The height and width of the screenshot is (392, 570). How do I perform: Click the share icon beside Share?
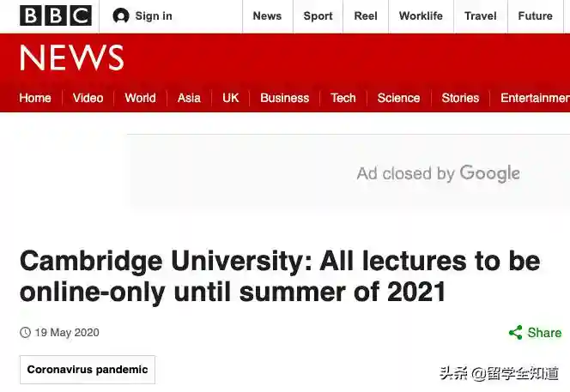(515, 333)
